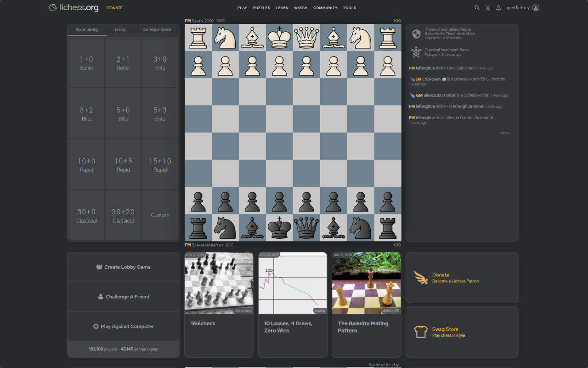Open the Community menu
Viewport: 588px width, 368px height.
[325, 8]
